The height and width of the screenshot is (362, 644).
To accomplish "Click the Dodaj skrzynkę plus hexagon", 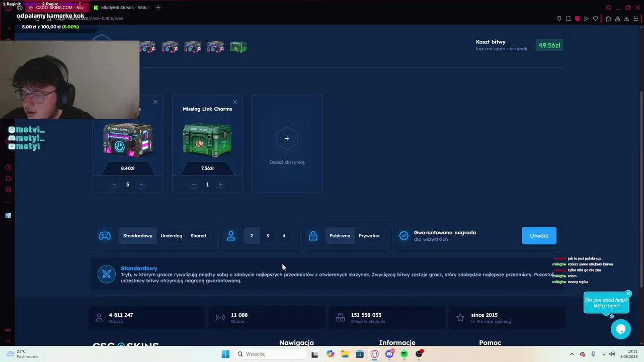I will [x=287, y=138].
